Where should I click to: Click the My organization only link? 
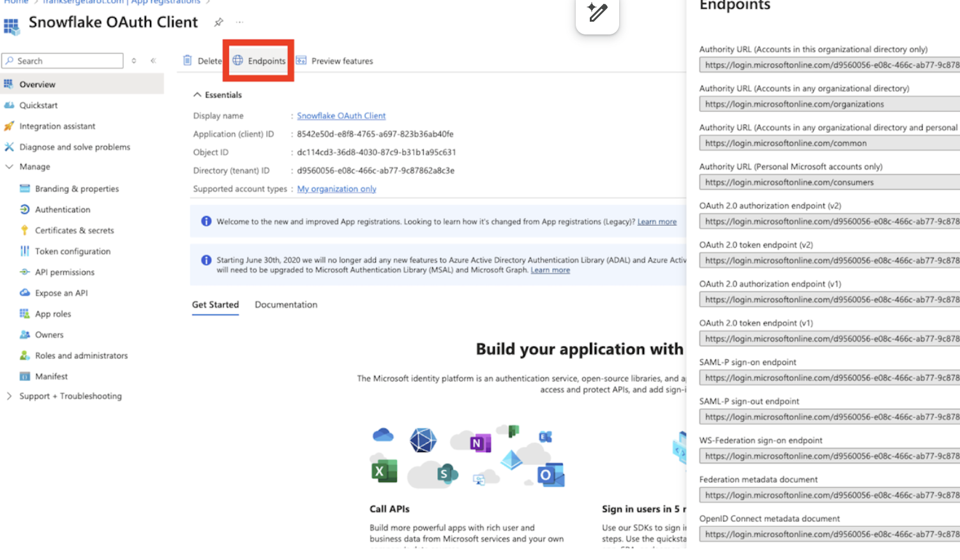click(336, 189)
